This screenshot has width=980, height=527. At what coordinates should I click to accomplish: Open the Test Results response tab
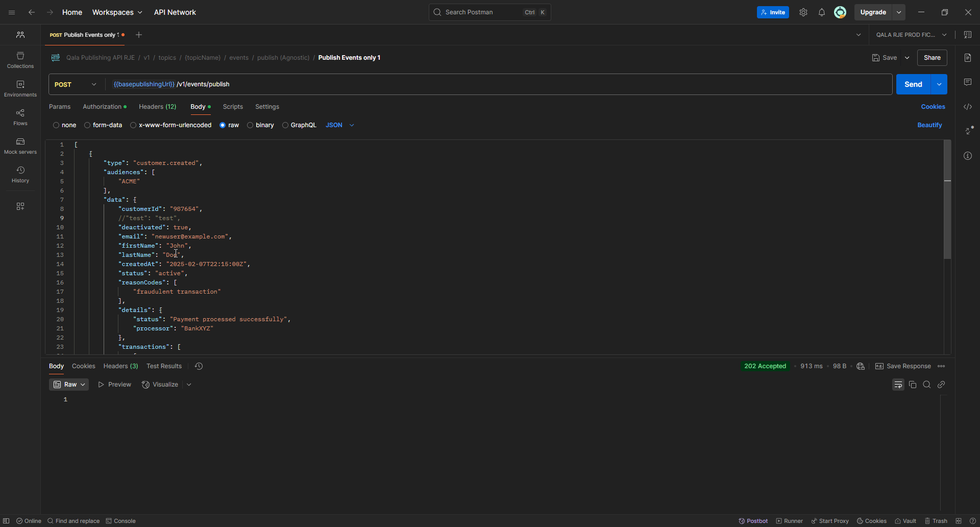click(164, 366)
